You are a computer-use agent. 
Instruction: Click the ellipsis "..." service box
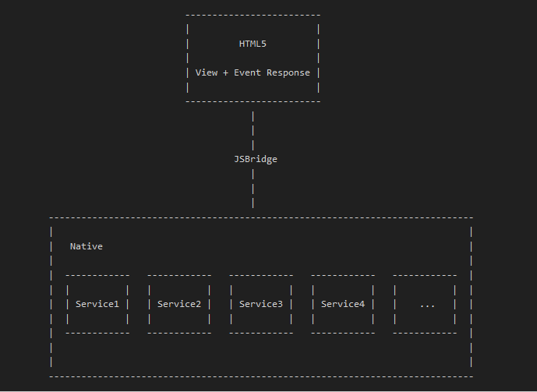click(427, 304)
